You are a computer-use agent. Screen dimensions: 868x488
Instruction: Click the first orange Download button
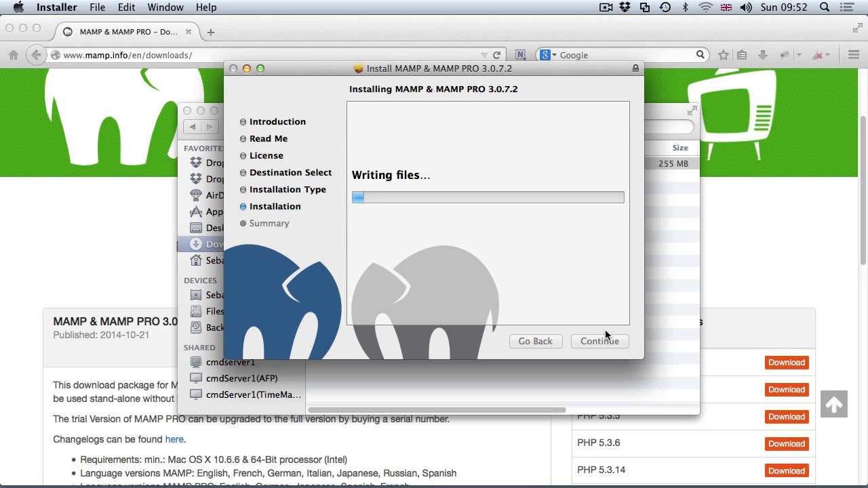click(x=787, y=363)
